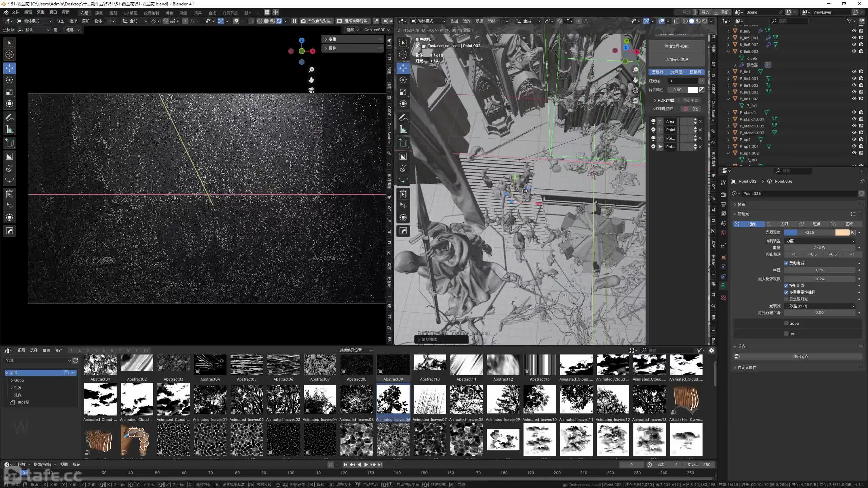Click the light color temperature swatch

[842, 232]
